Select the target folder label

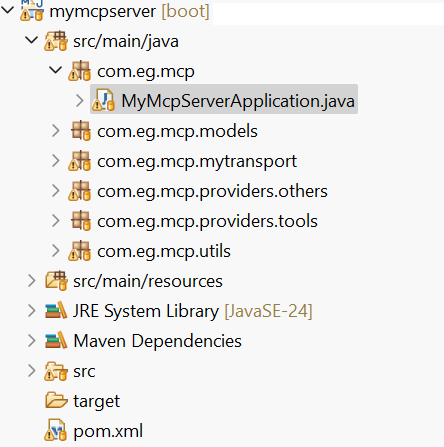97,401
